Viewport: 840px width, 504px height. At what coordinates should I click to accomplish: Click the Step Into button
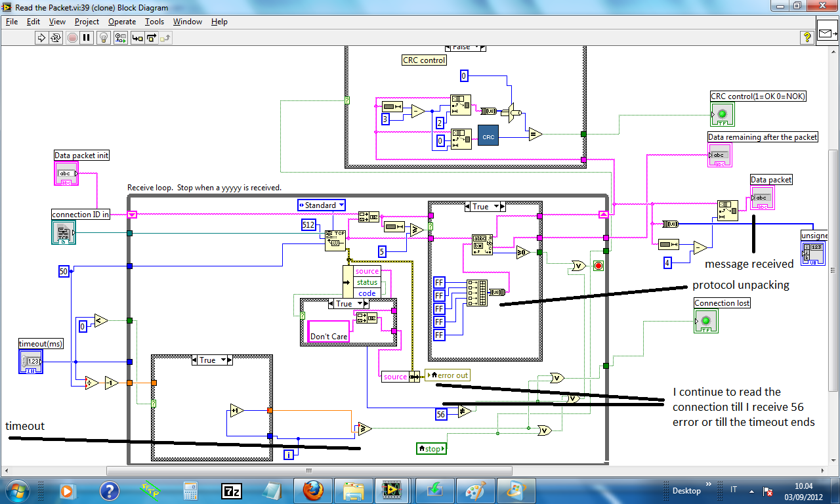pyautogui.click(x=137, y=38)
